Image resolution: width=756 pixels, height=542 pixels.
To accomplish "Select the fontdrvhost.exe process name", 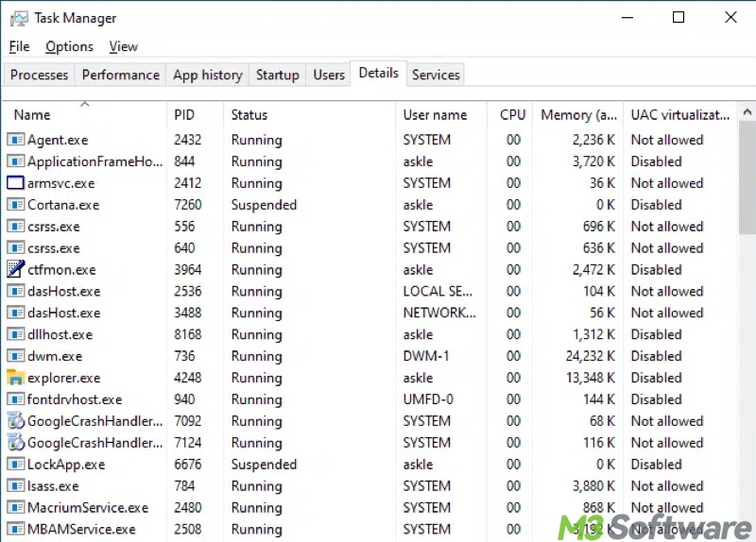I will coord(75,399).
